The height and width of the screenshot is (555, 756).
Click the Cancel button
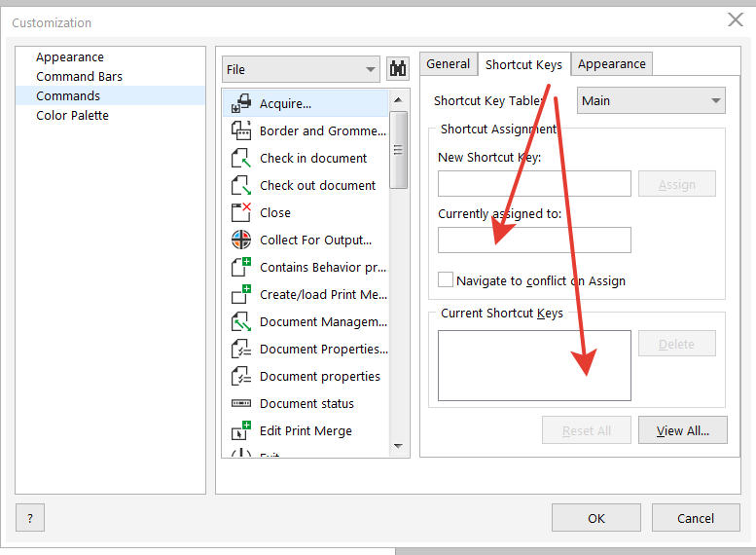[696, 518]
